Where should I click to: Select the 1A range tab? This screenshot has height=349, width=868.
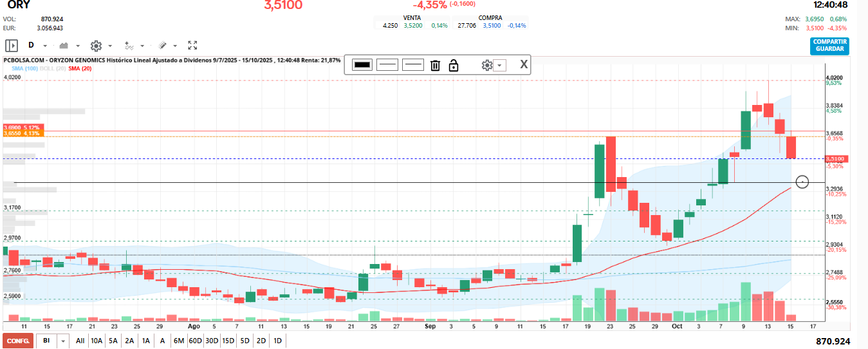coord(146,341)
